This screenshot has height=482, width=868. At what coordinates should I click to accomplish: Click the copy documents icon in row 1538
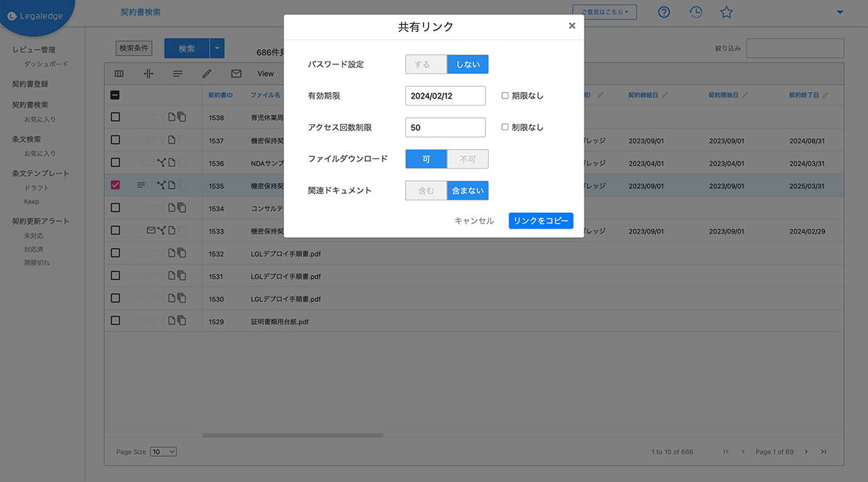pos(182,117)
